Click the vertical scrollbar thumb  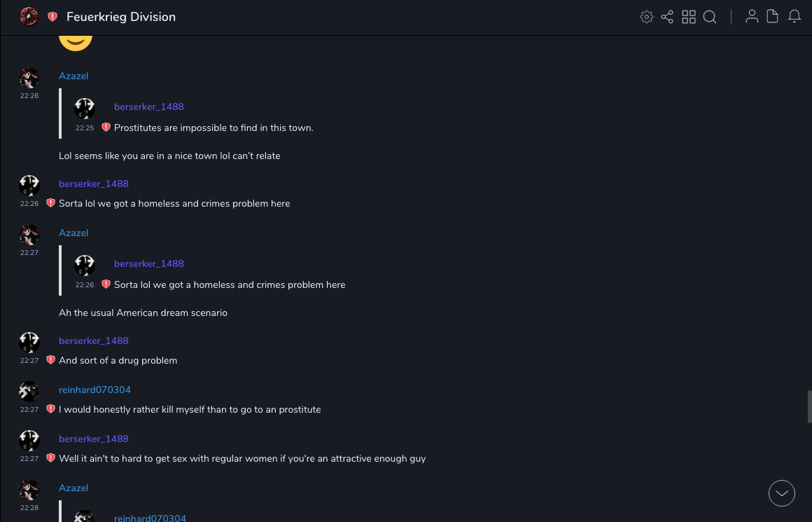pyautogui.click(x=809, y=406)
